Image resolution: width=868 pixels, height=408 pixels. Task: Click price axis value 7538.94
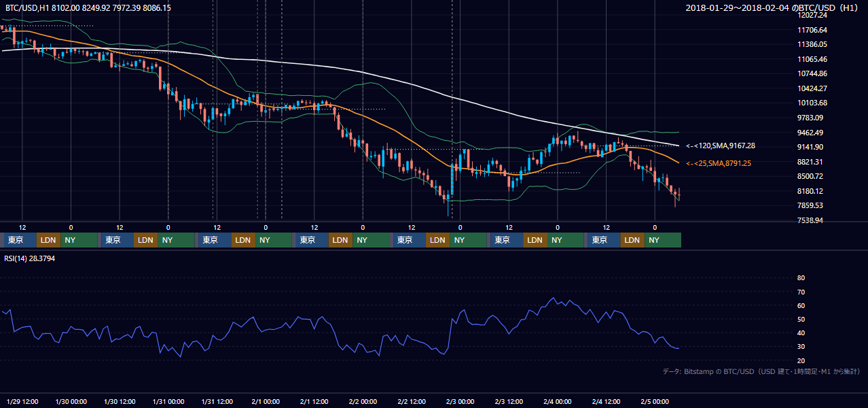click(812, 220)
